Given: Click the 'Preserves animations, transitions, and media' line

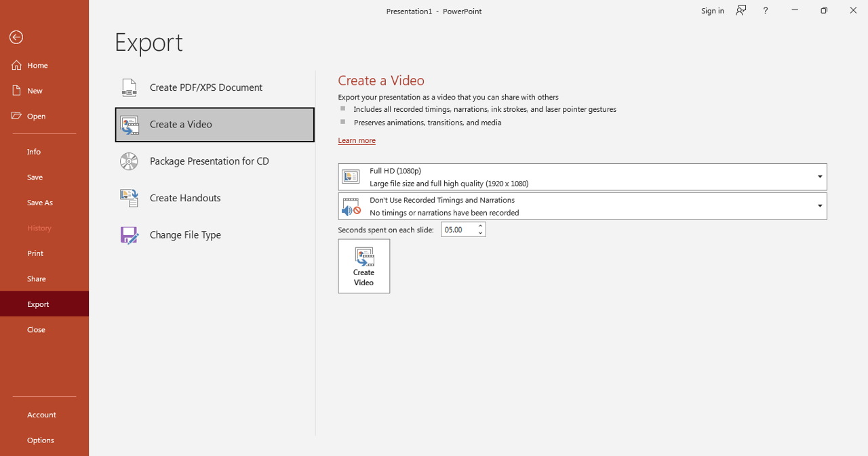Looking at the screenshot, I should point(428,123).
